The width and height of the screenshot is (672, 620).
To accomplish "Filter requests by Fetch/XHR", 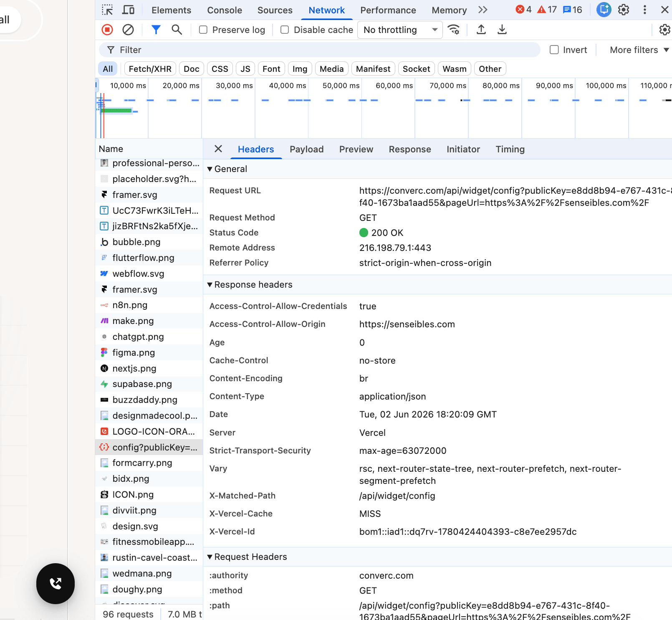I will 150,69.
